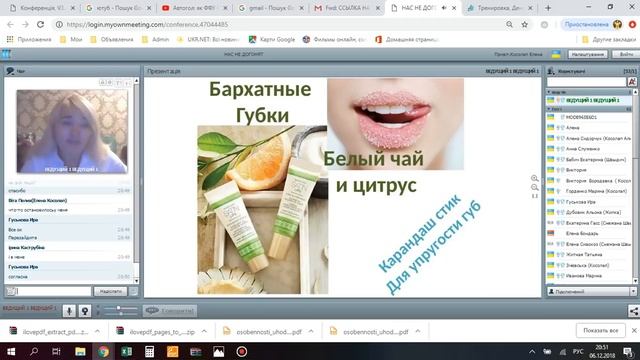Open a new browser tab
Image resolution: width=640 pixels, height=360 pixels.
548,8
